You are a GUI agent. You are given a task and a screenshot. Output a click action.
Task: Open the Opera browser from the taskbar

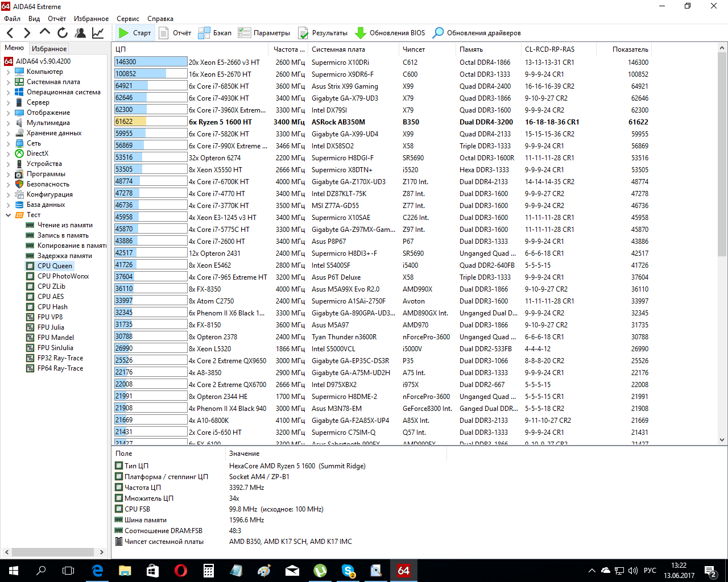click(181, 571)
